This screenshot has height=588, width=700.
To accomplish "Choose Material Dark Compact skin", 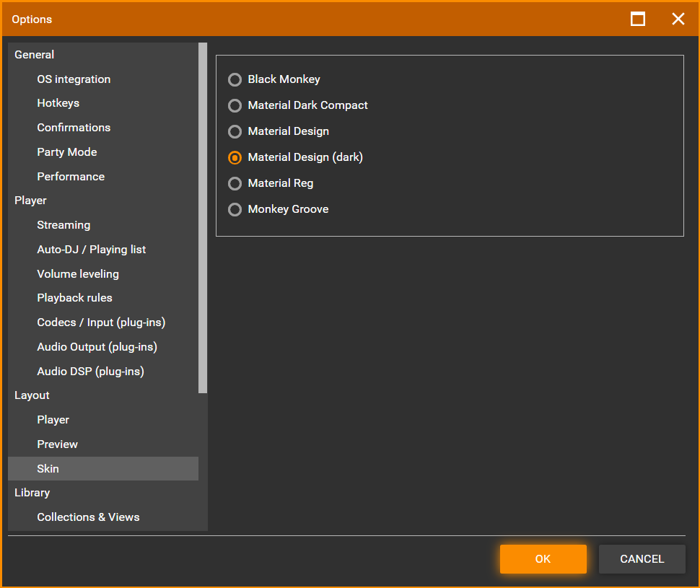I will pos(235,105).
